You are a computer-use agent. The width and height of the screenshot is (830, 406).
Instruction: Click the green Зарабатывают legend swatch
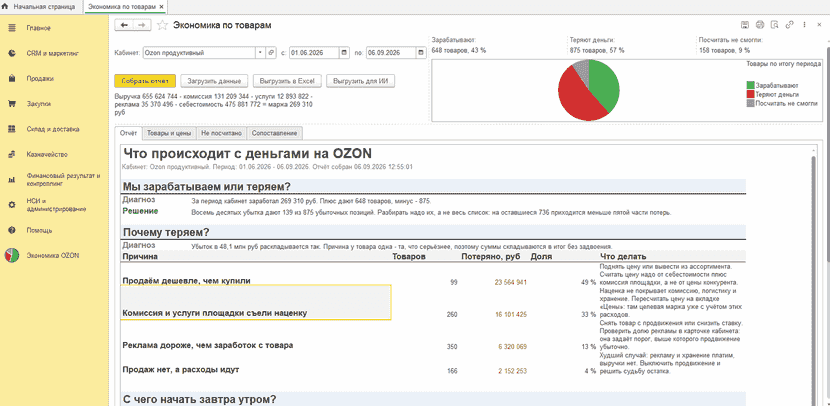click(750, 85)
